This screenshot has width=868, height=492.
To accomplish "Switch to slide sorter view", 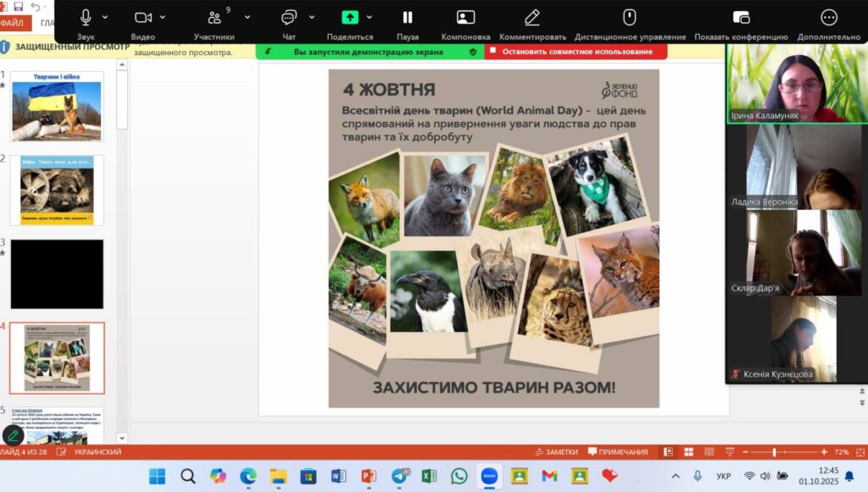I will tap(687, 452).
